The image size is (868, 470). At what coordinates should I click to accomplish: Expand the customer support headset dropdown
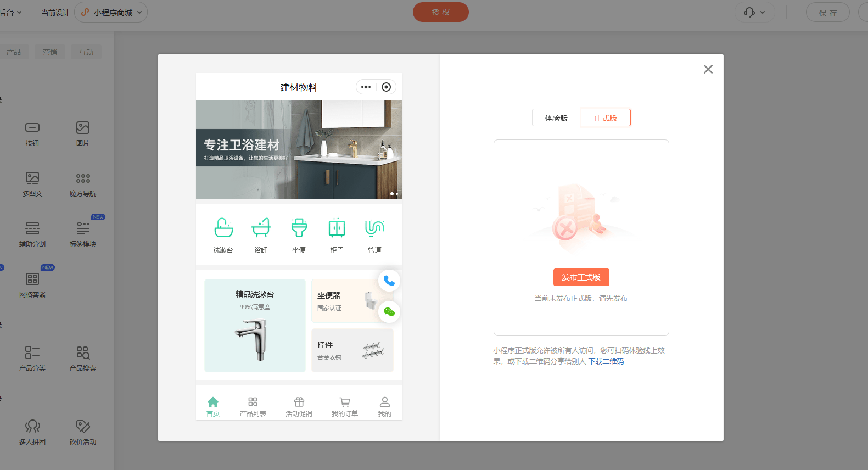pyautogui.click(x=754, y=12)
